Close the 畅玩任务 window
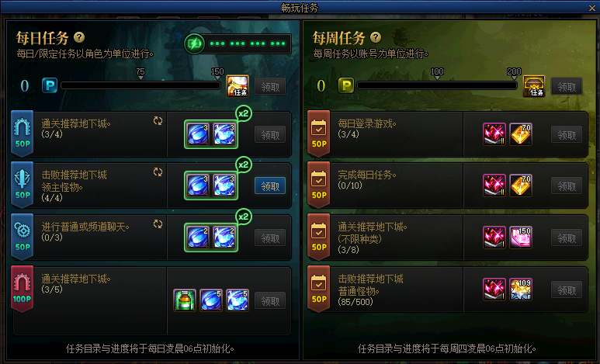 coord(592,8)
